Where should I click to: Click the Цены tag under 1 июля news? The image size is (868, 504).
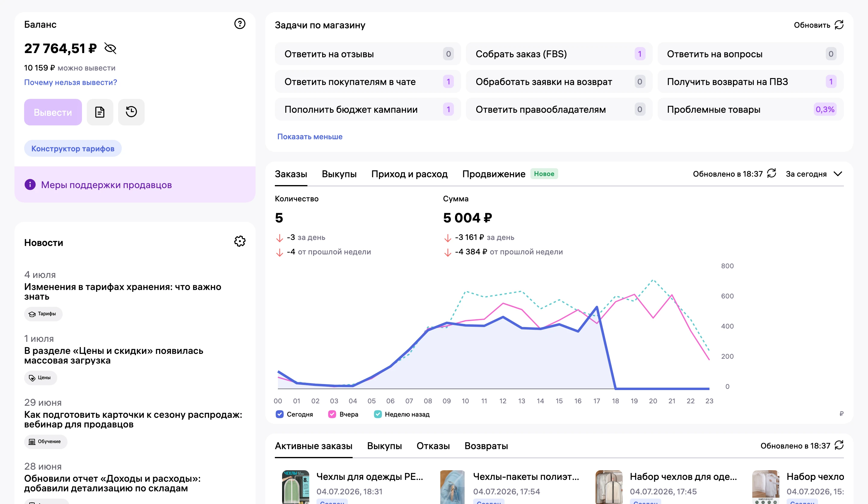(41, 378)
